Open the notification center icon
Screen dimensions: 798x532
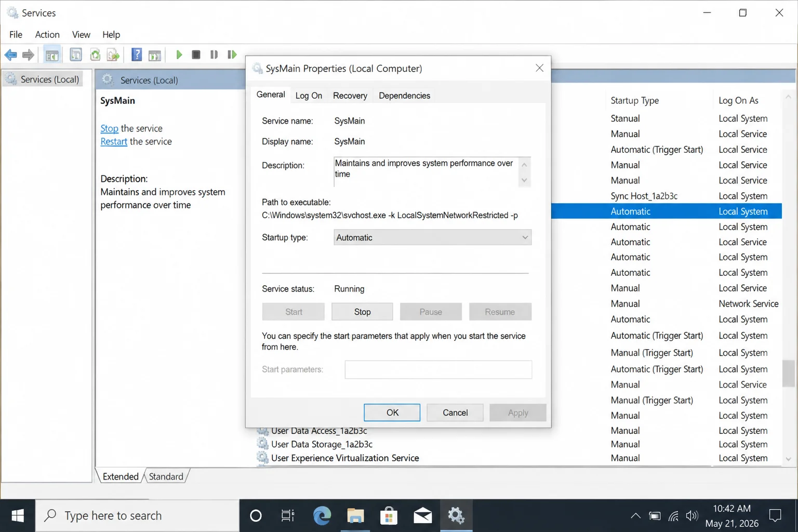(775, 515)
